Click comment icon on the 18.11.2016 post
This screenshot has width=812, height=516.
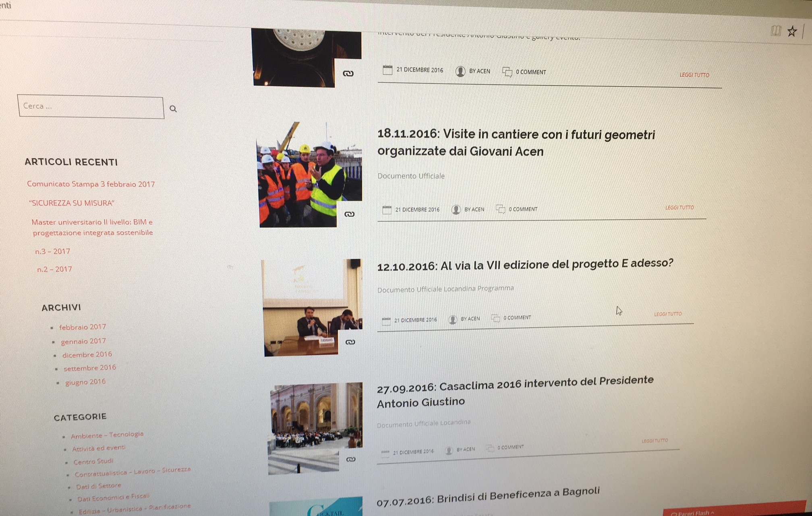(500, 209)
